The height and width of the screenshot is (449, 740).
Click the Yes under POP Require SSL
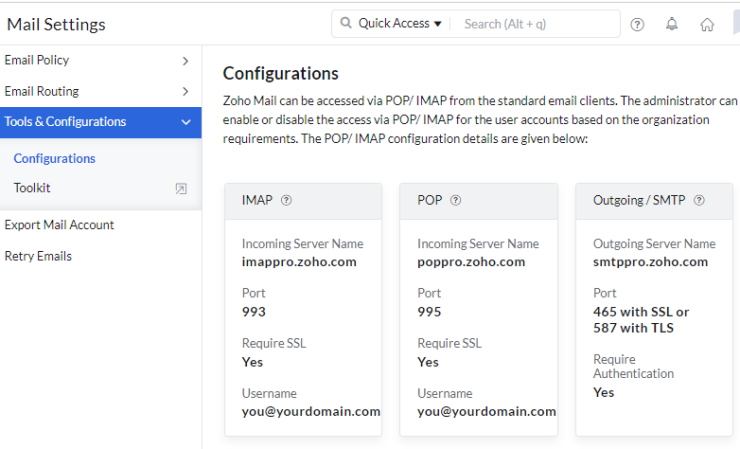428,362
